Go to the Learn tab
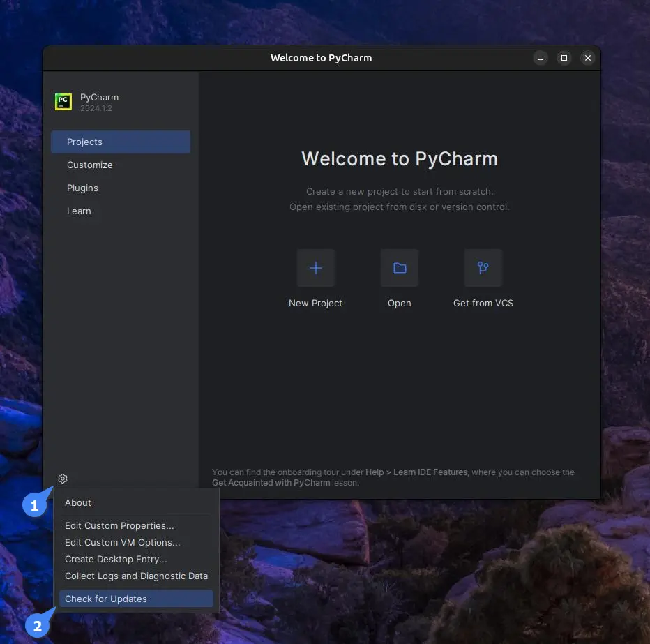Viewport: 650px width, 644px height. [121, 211]
